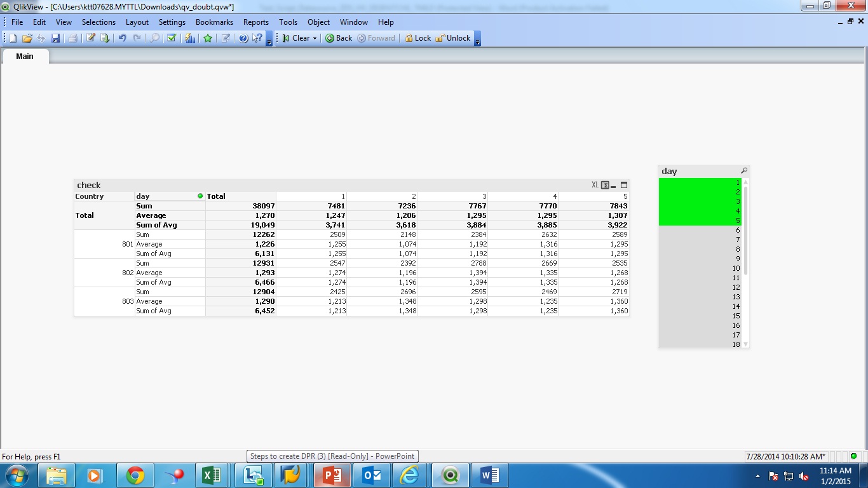
Task: Open the Edit Script toolbar icon
Action: [91, 38]
